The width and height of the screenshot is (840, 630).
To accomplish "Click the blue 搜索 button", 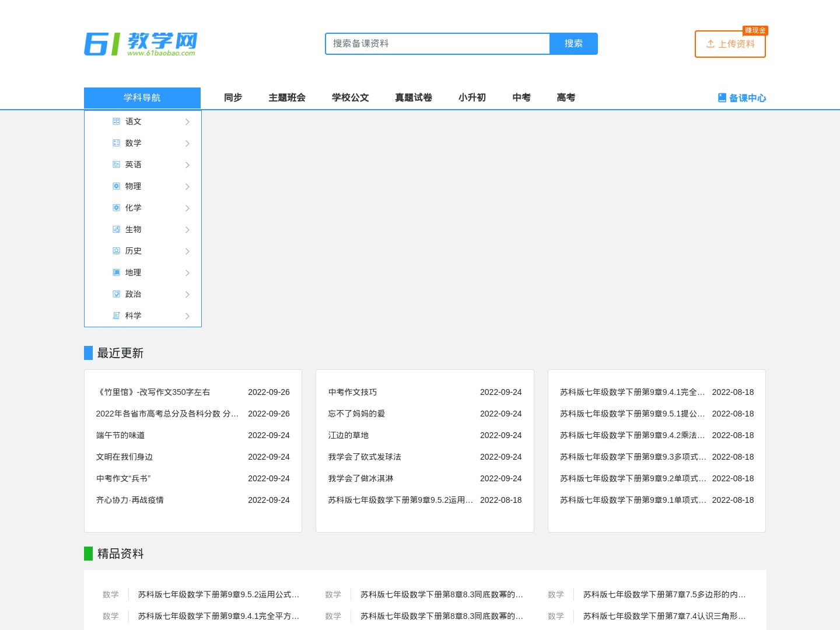I will pyautogui.click(x=573, y=44).
